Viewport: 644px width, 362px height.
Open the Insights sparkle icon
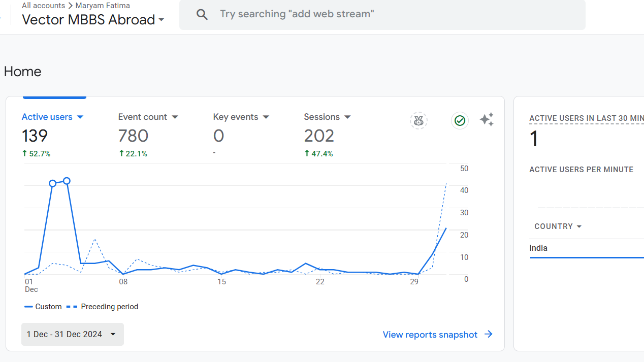point(487,120)
